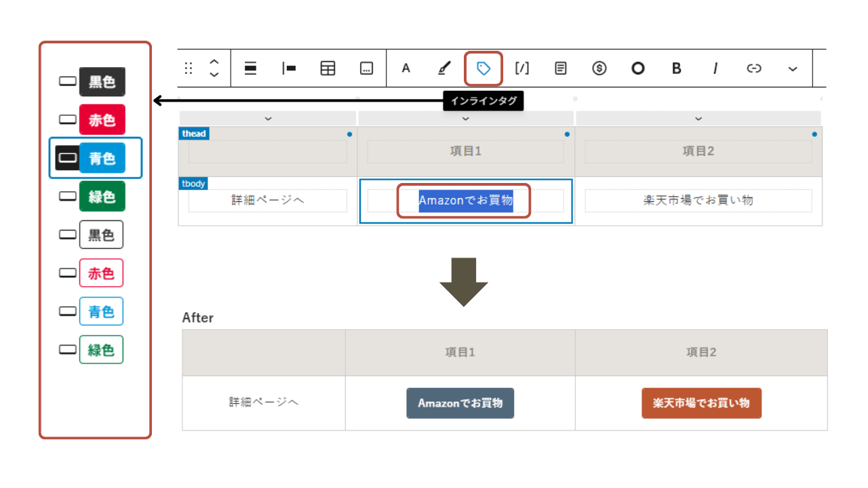This screenshot has height=488, width=868.
Task: Click the 項目1 header cell in editor
Action: pyautogui.click(x=465, y=152)
